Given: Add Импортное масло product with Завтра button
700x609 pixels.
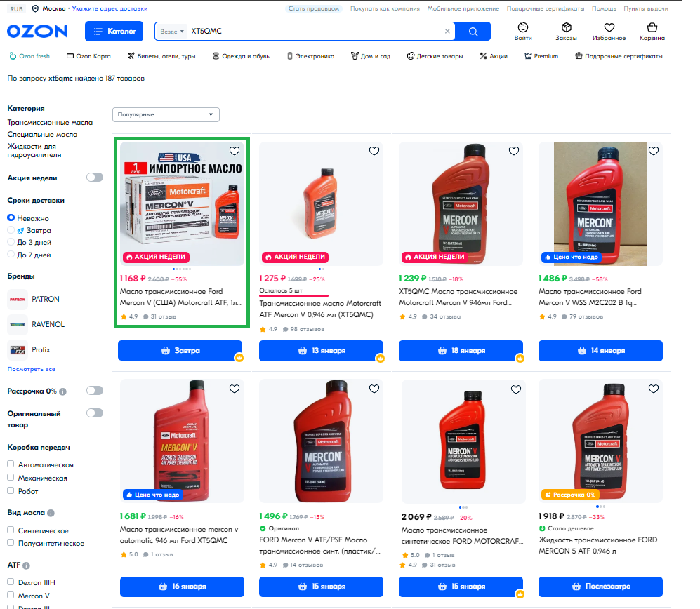Looking at the screenshot, I should pyautogui.click(x=180, y=351).
